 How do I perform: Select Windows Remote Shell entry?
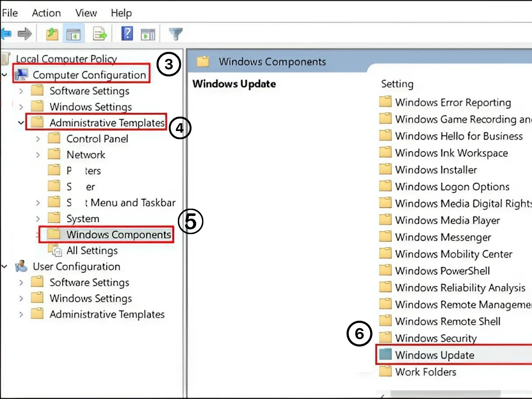(448, 321)
